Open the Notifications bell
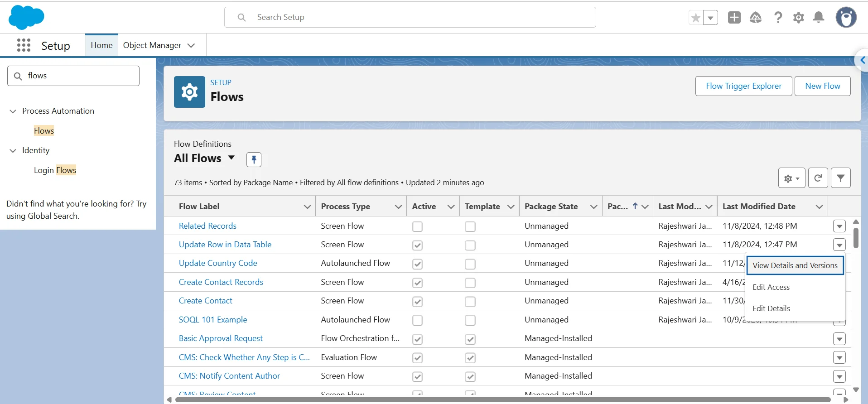 coord(819,18)
